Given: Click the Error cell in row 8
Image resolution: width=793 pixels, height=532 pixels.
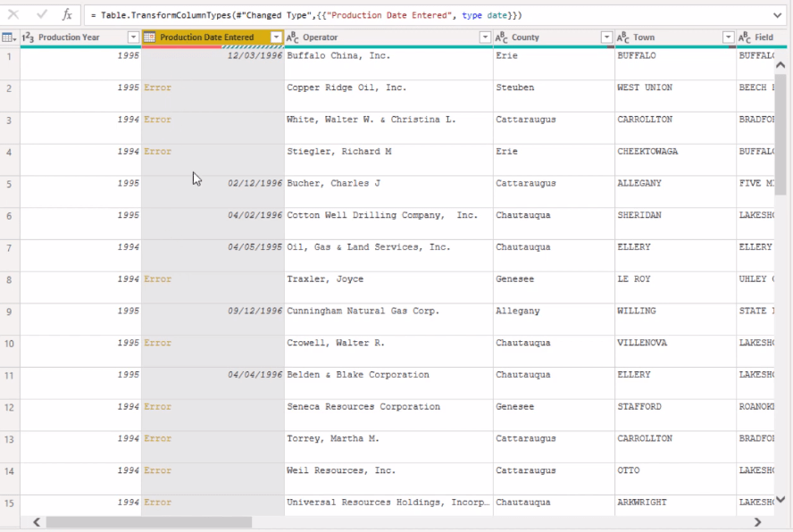Looking at the screenshot, I should tap(213, 287).
